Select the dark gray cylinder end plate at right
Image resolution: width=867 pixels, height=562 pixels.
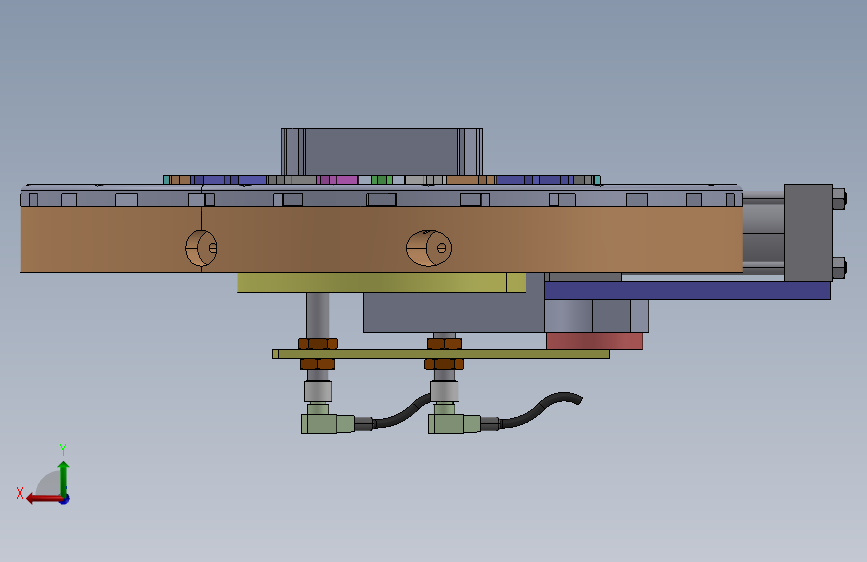coord(808,233)
